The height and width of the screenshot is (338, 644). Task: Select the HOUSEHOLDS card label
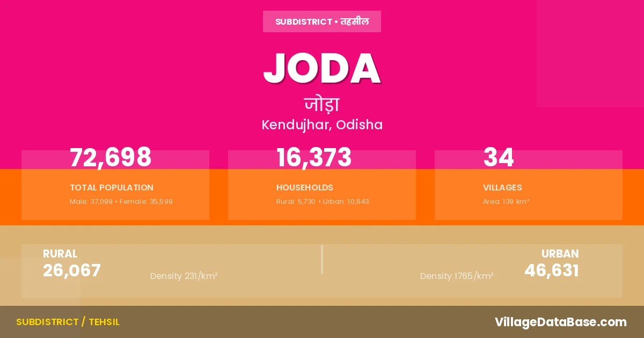[x=305, y=188]
